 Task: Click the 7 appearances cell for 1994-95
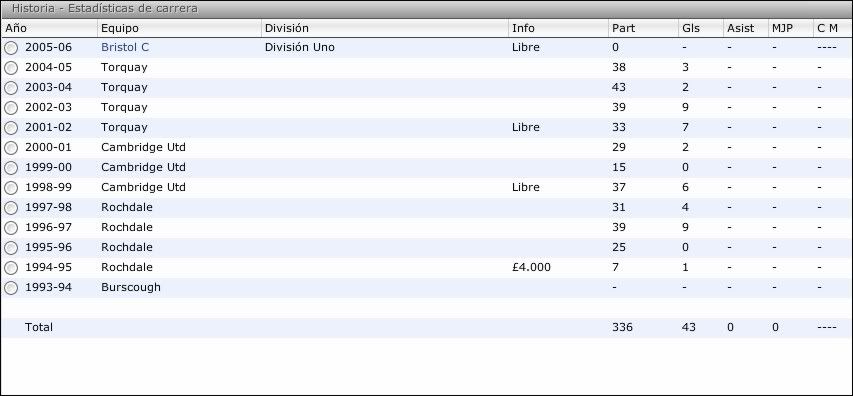(x=615, y=267)
